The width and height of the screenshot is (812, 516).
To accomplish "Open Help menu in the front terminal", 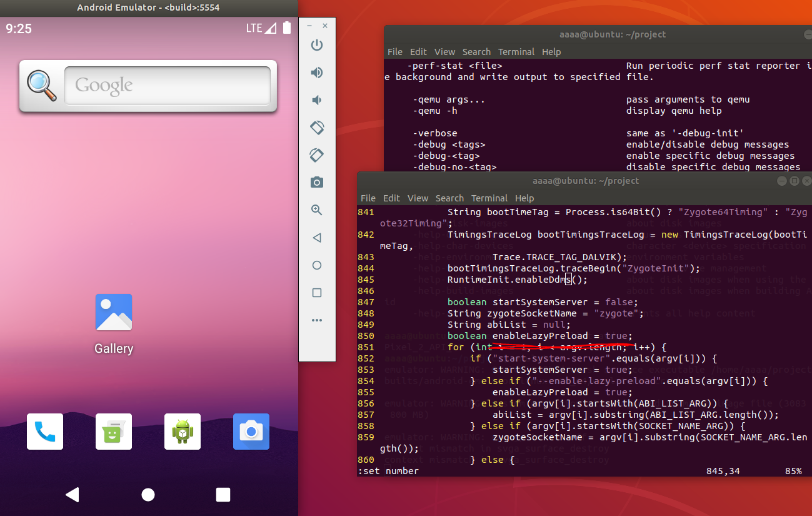I will pos(524,198).
